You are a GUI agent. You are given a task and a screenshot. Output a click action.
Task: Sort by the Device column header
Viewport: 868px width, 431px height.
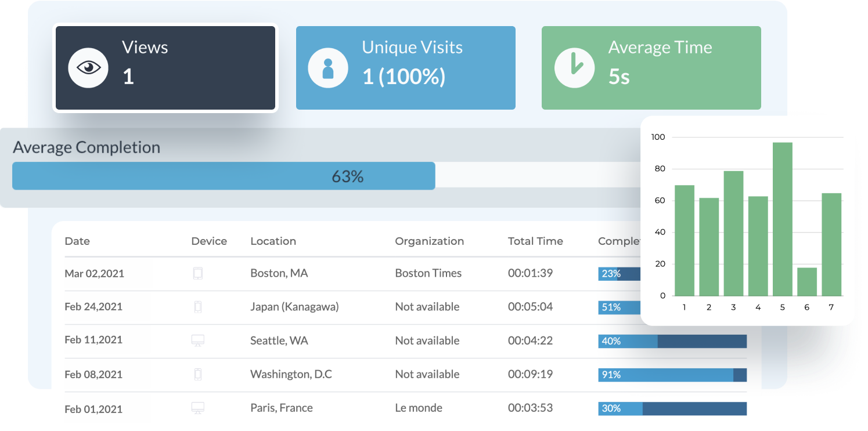point(209,241)
